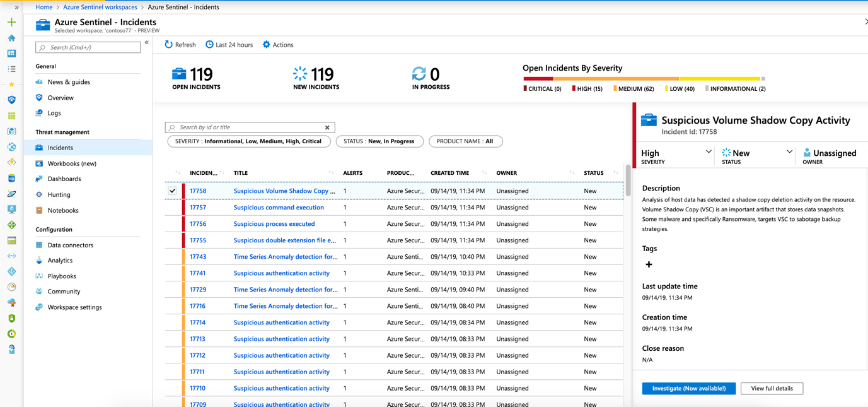Sort by the STATUS column arrows
This screenshot has height=407, width=868.
click(x=616, y=173)
